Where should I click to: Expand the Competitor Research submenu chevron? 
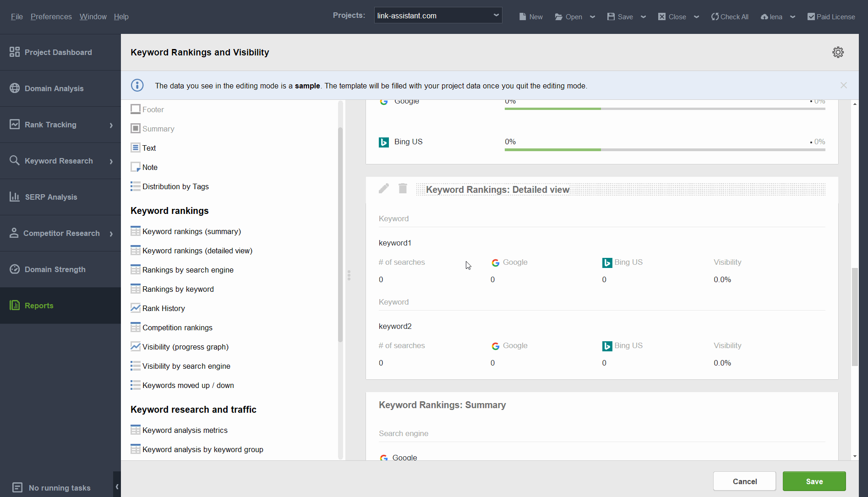pos(111,234)
